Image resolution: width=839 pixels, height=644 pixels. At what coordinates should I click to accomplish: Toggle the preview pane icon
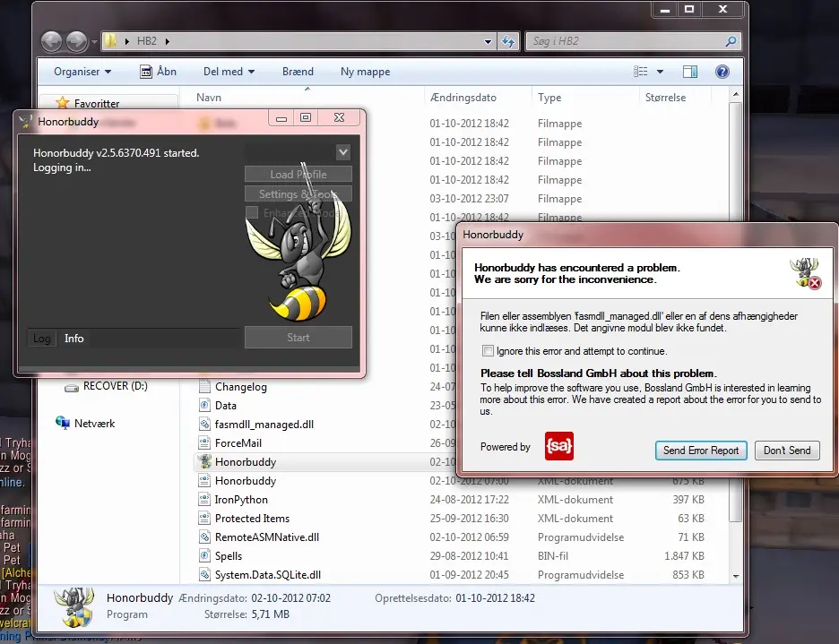point(690,72)
